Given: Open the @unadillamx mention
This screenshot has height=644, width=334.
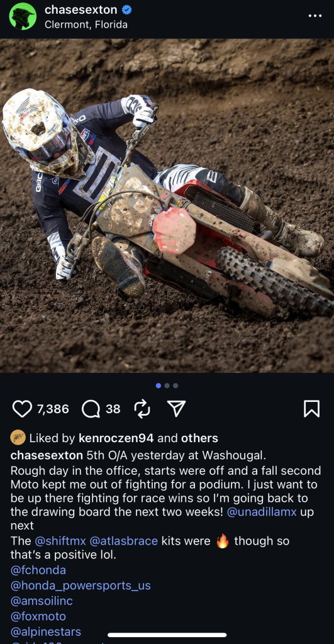Looking at the screenshot, I should (261, 513).
